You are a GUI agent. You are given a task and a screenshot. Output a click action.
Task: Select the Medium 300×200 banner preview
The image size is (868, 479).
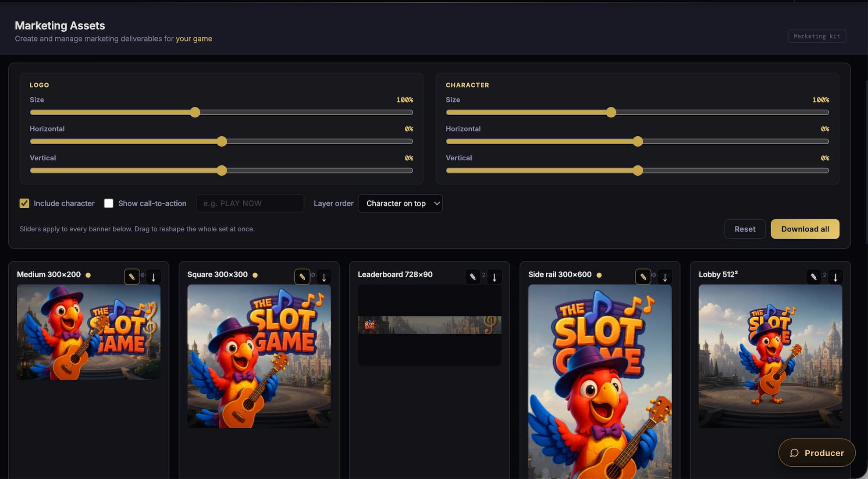[x=89, y=332]
